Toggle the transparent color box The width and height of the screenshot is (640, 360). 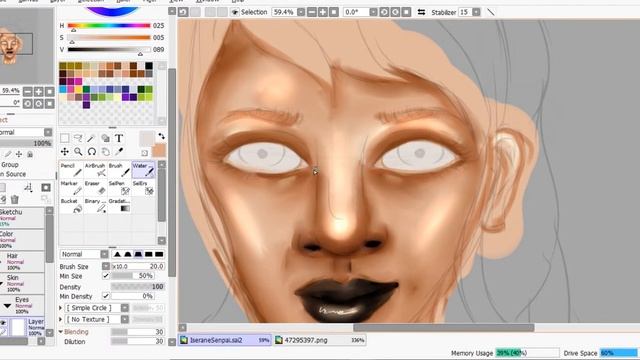pyautogui.click(x=144, y=153)
